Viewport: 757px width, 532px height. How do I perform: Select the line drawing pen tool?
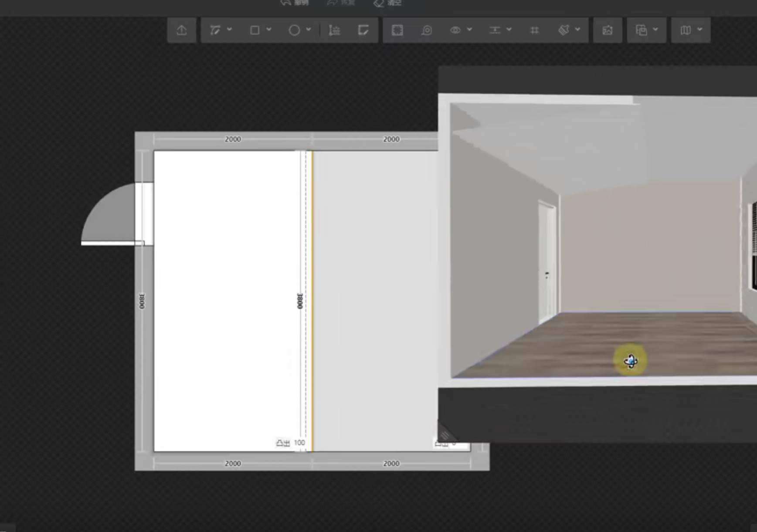pos(215,30)
